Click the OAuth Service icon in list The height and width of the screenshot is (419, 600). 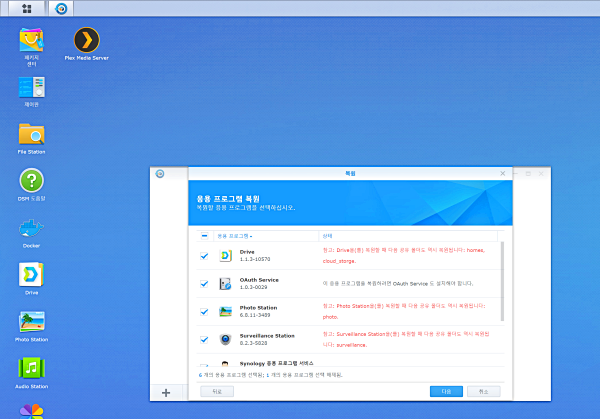coord(225,284)
